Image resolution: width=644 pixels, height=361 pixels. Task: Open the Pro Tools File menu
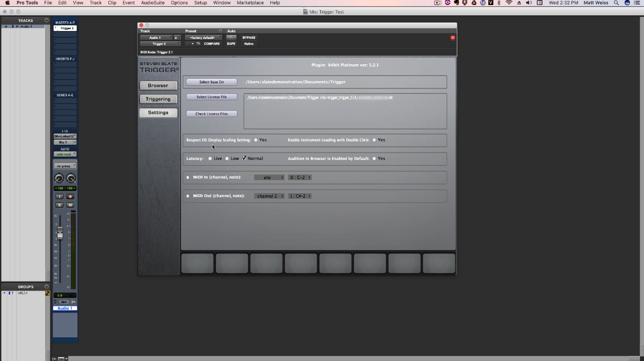pyautogui.click(x=48, y=3)
